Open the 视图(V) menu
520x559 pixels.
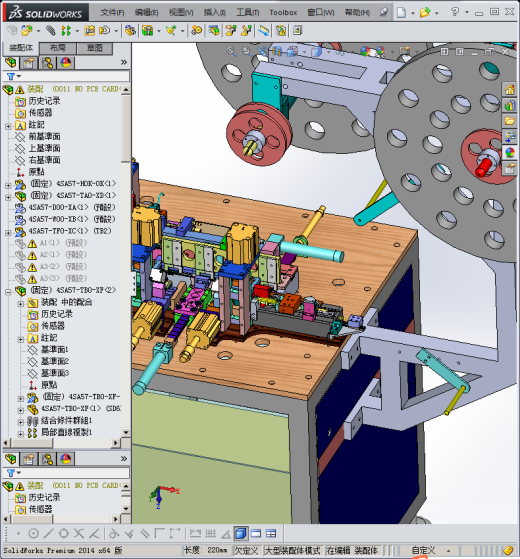pyautogui.click(x=181, y=12)
